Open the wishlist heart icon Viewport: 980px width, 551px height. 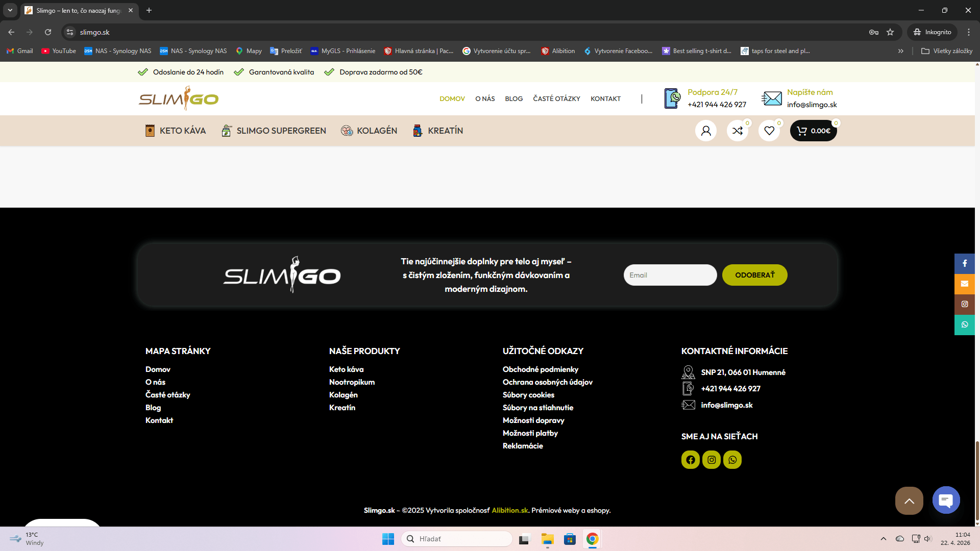pos(769,131)
